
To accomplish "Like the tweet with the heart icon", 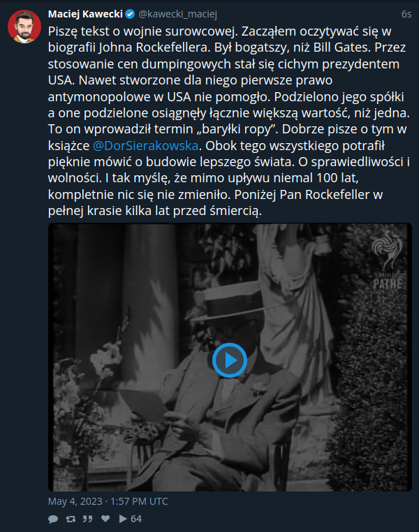I will pyautogui.click(x=105, y=519).
